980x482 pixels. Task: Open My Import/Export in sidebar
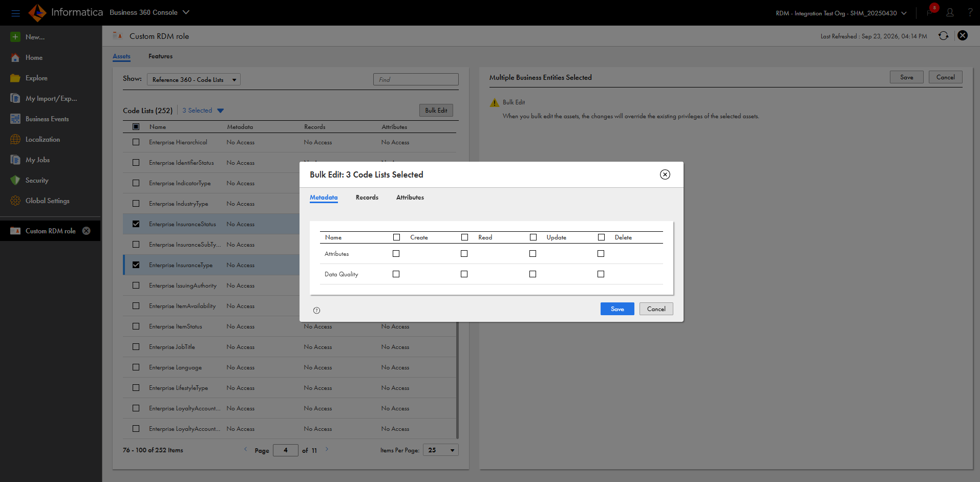(x=51, y=98)
